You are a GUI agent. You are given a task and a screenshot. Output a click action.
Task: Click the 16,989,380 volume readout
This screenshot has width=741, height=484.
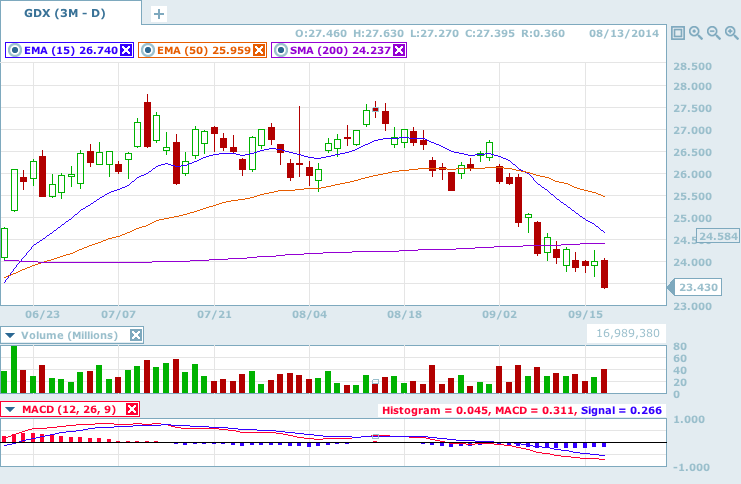[628, 333]
